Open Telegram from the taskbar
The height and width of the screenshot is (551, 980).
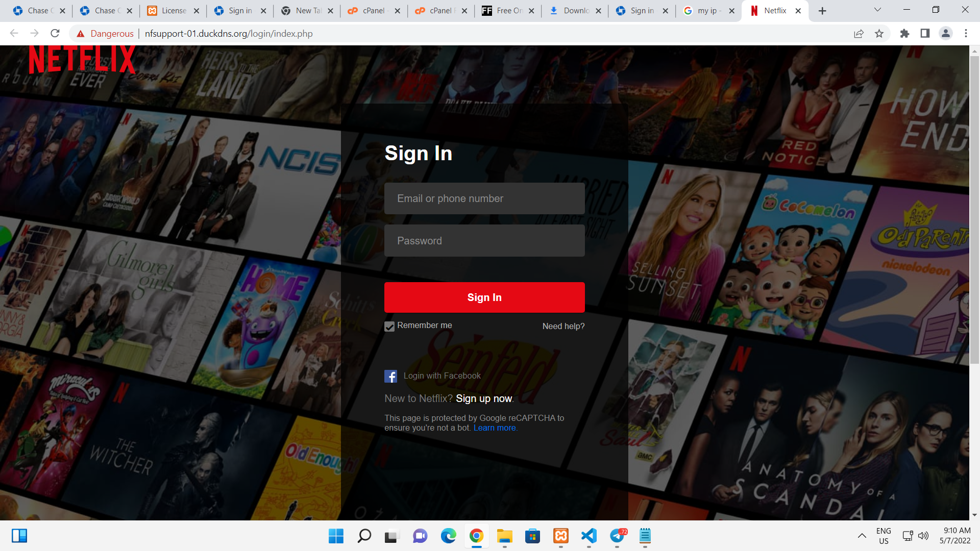617,536
